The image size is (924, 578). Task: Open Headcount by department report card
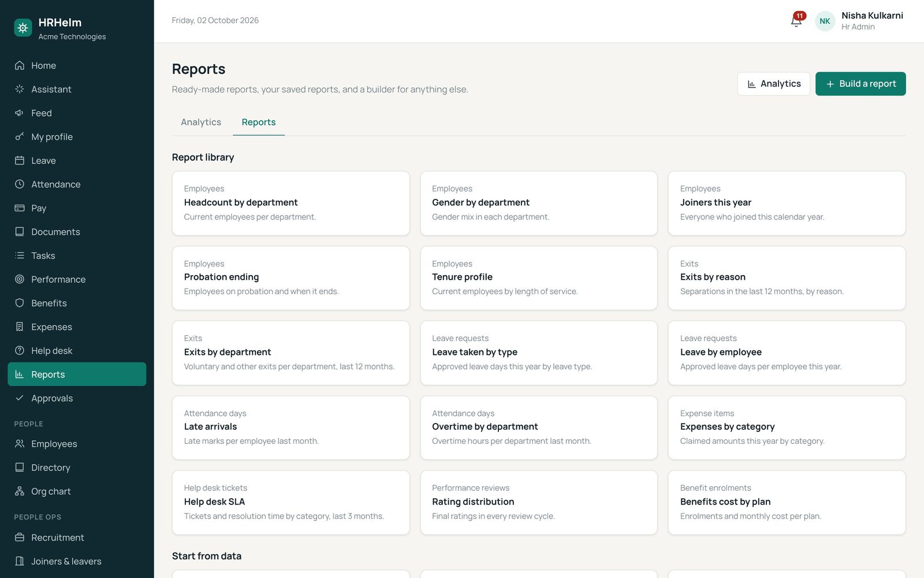pos(290,203)
